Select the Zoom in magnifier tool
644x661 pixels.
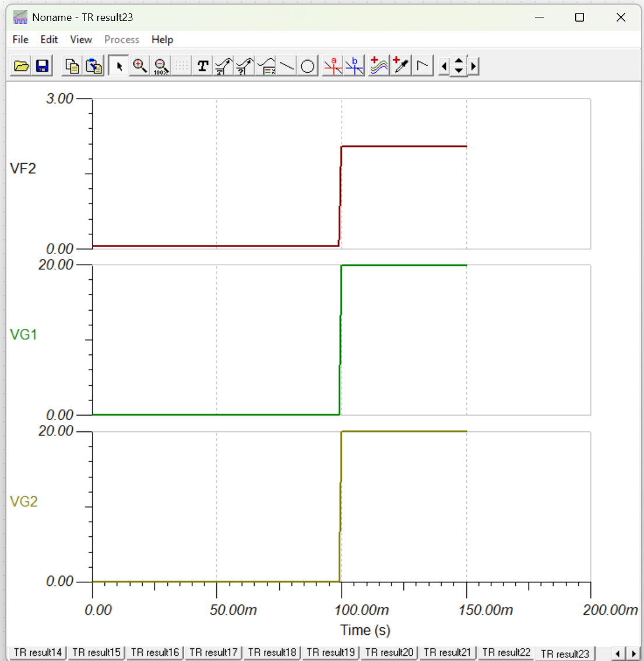tap(139, 66)
